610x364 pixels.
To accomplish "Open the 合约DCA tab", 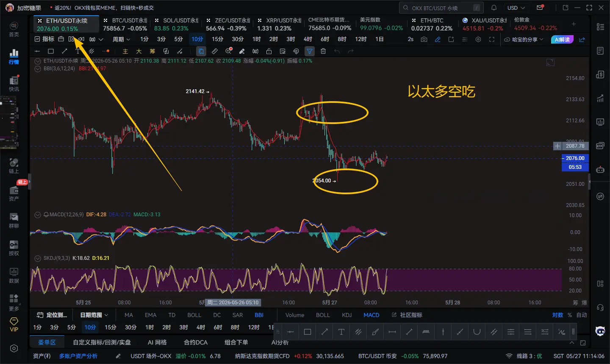I will 196,342.
